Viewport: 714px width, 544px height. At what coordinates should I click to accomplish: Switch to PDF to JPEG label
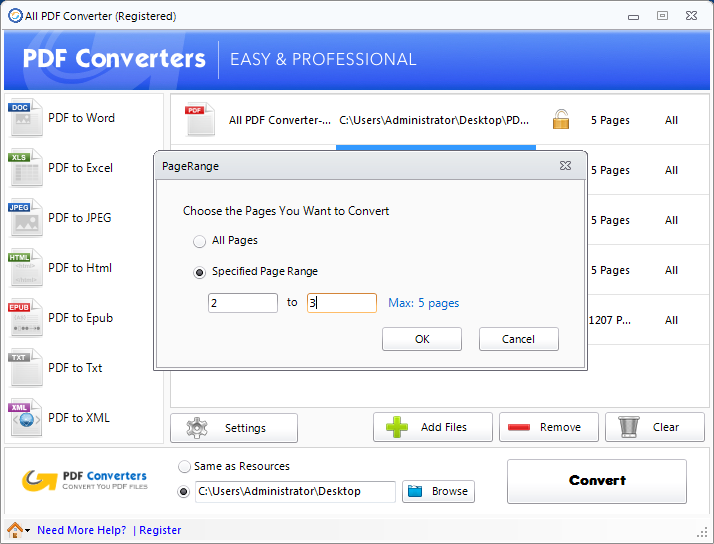[80, 218]
